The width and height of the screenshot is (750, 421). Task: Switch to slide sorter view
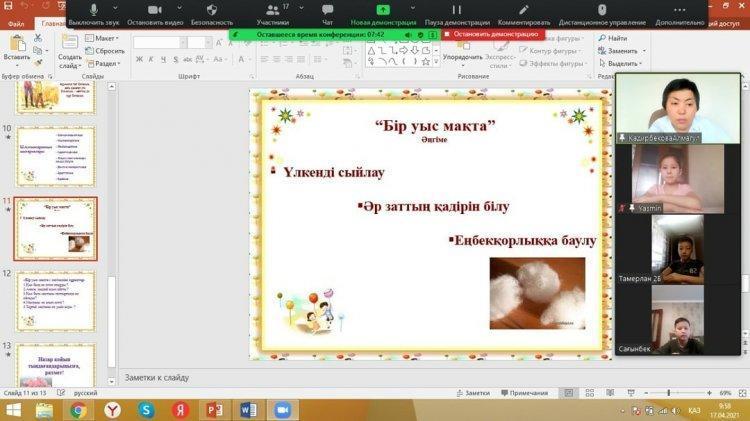click(x=589, y=393)
